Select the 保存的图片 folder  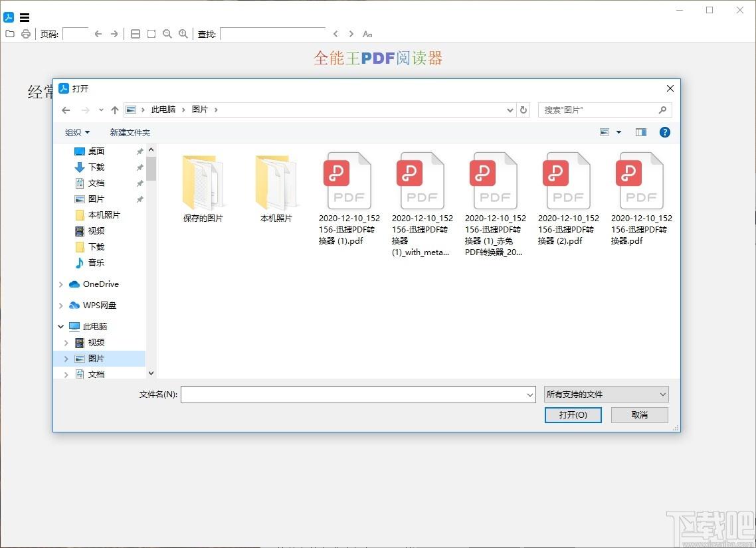(x=203, y=188)
